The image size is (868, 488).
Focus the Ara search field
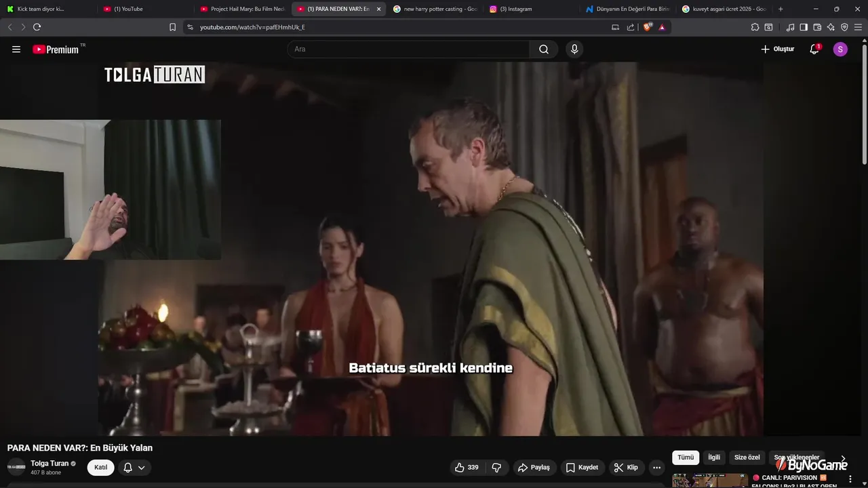[x=408, y=49]
